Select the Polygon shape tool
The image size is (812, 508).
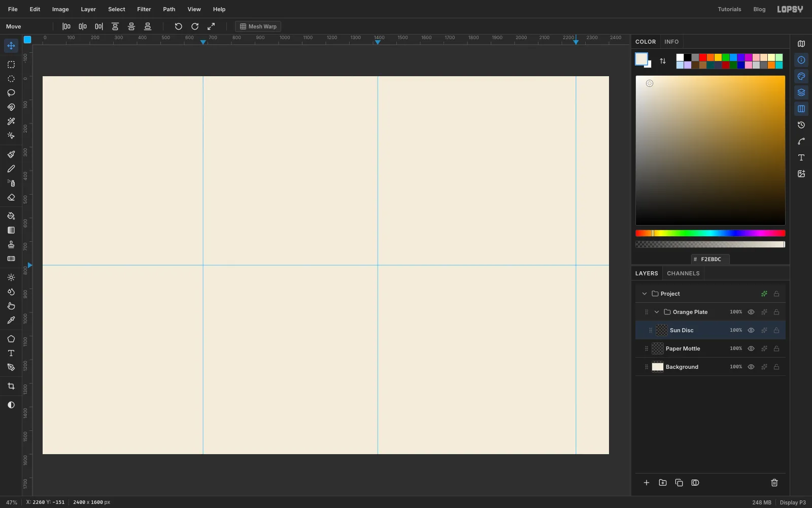coord(11,339)
